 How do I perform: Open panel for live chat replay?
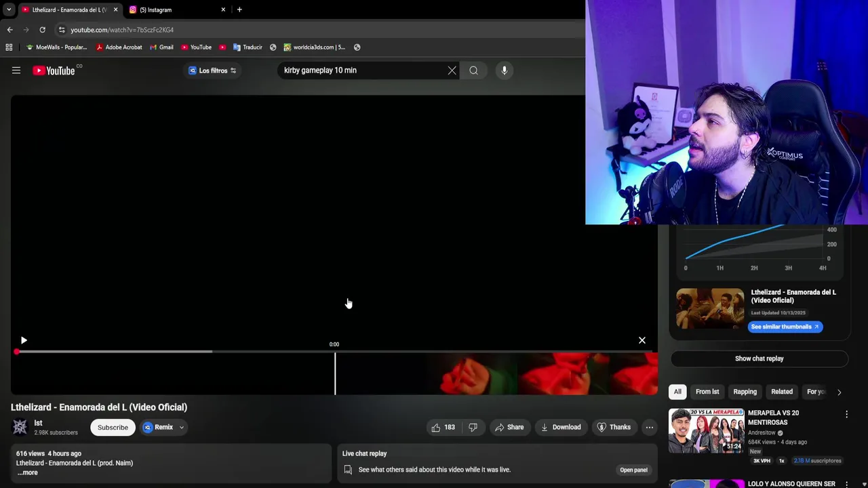tap(633, 470)
